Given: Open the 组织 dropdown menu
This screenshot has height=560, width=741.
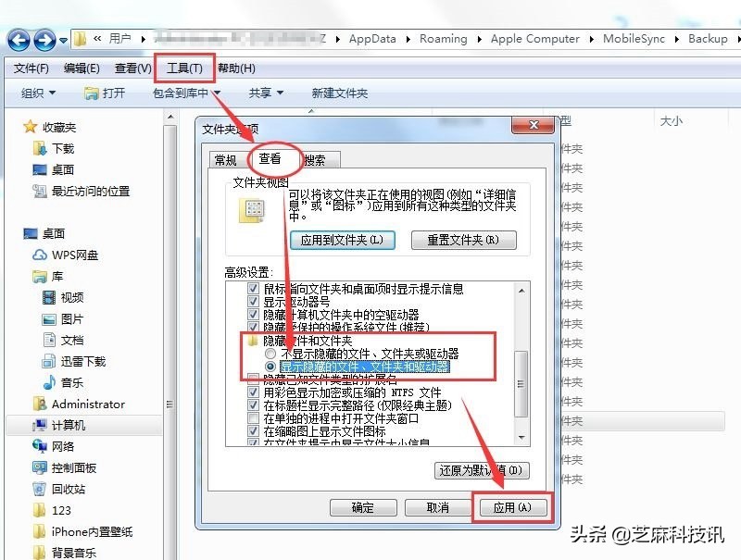Looking at the screenshot, I should (x=37, y=93).
